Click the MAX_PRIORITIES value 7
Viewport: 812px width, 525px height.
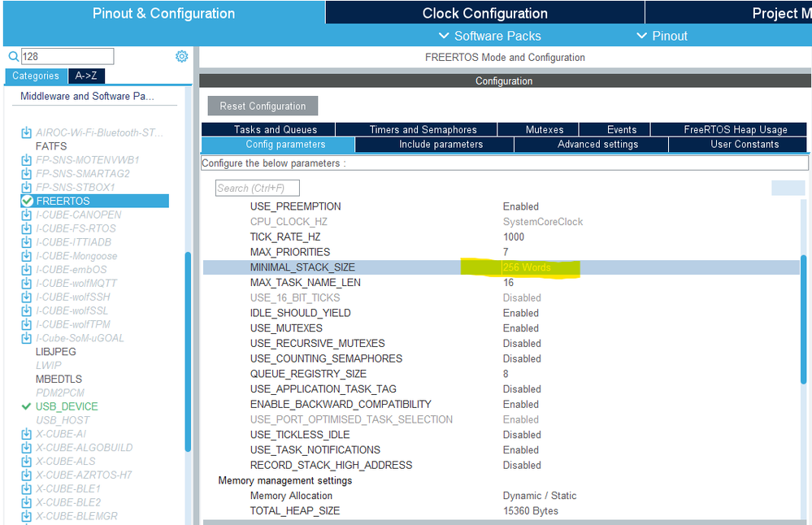(506, 252)
